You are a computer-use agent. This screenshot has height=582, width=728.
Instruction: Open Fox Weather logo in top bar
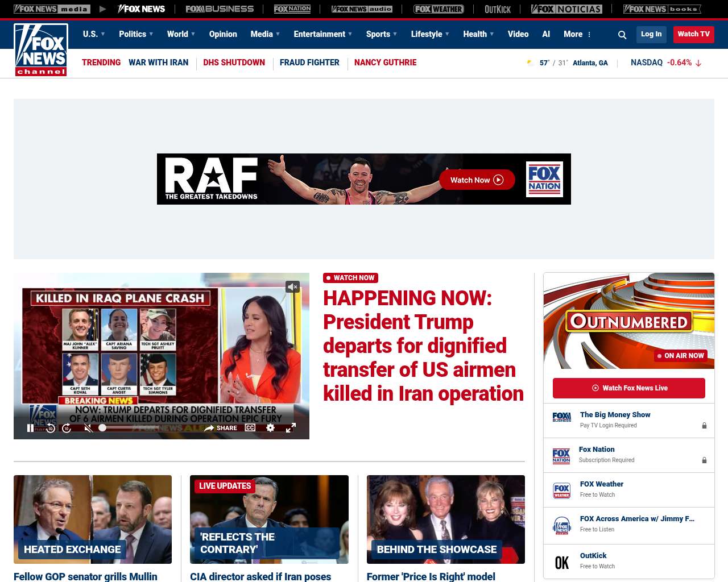click(x=439, y=9)
